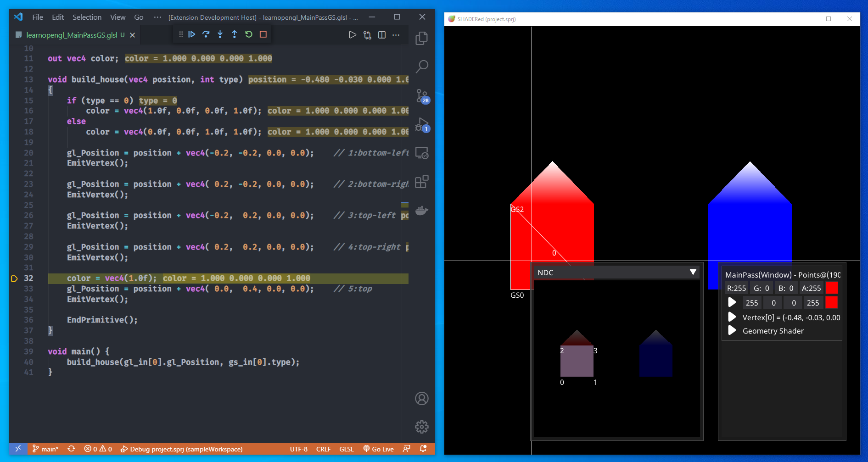Open the File menu
The height and width of the screenshot is (462, 868).
coord(37,17)
